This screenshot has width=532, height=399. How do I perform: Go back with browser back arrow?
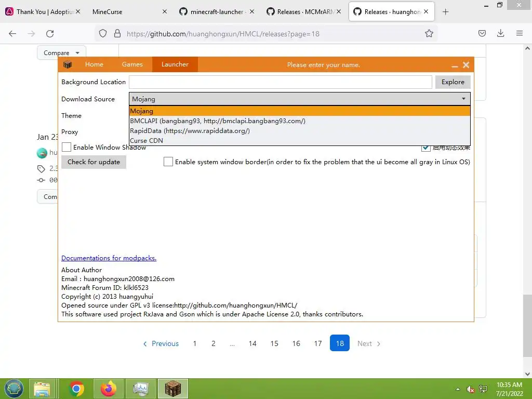coord(12,34)
